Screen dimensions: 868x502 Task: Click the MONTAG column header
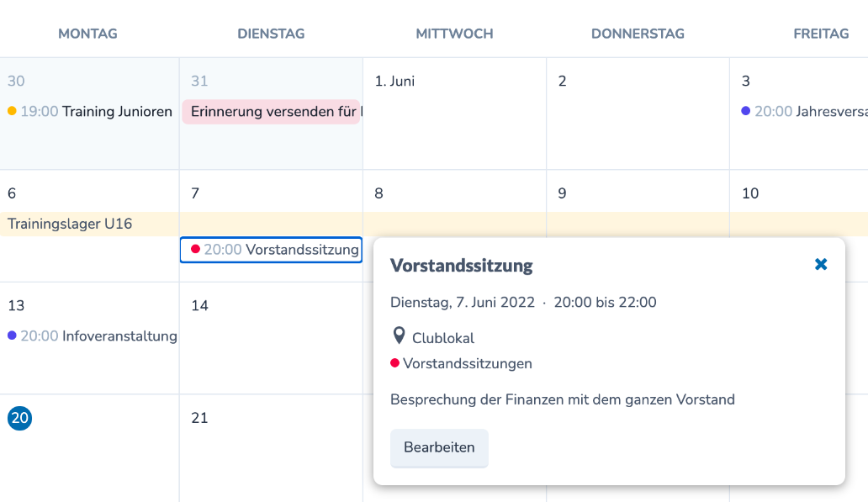point(87,34)
